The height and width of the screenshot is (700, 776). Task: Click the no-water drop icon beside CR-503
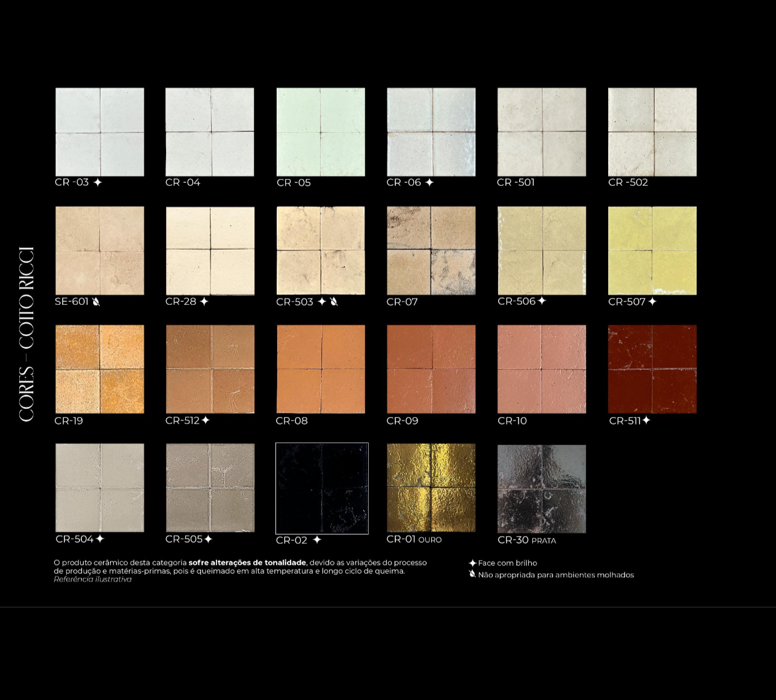click(x=334, y=301)
